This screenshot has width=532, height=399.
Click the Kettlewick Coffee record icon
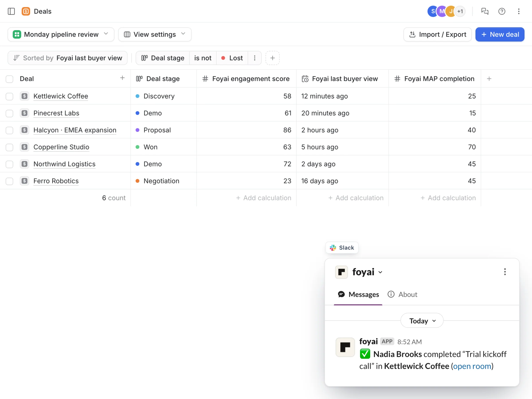click(25, 96)
